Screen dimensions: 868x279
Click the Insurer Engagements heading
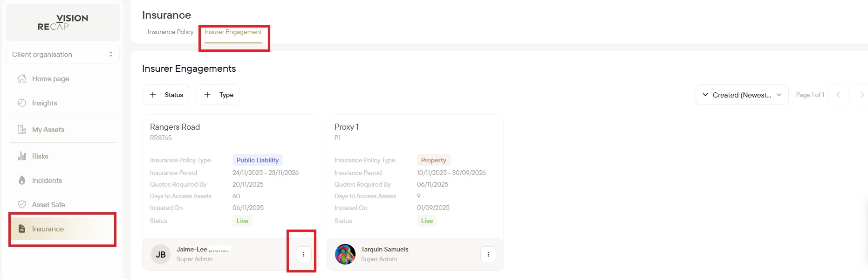tap(189, 69)
